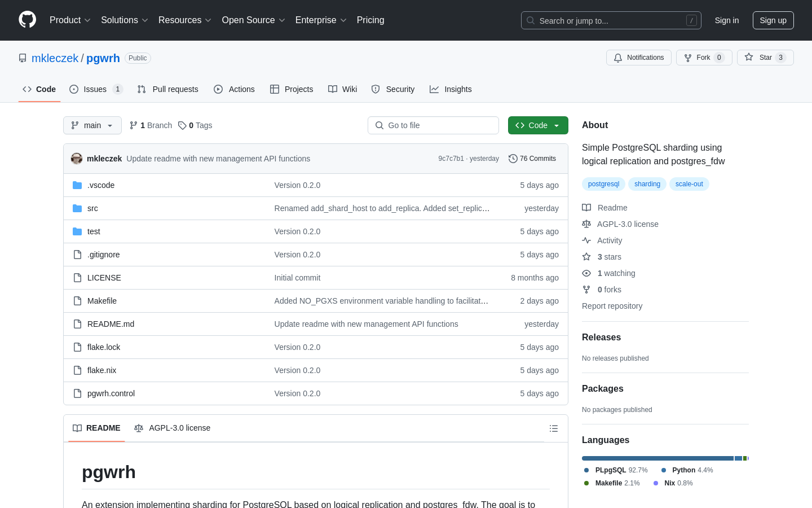Viewport: 812px width, 508px height.
Task: Switch to the Actions tab
Action: pyautogui.click(x=234, y=89)
